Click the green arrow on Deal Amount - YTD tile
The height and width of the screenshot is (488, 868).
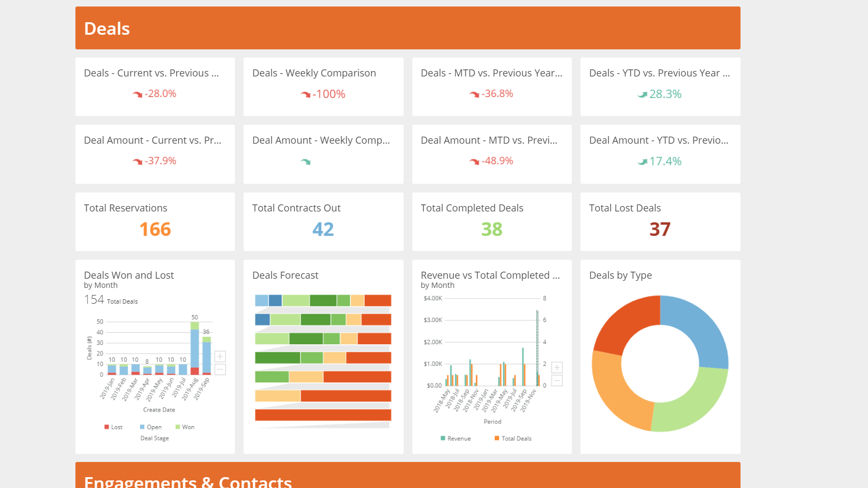(642, 160)
